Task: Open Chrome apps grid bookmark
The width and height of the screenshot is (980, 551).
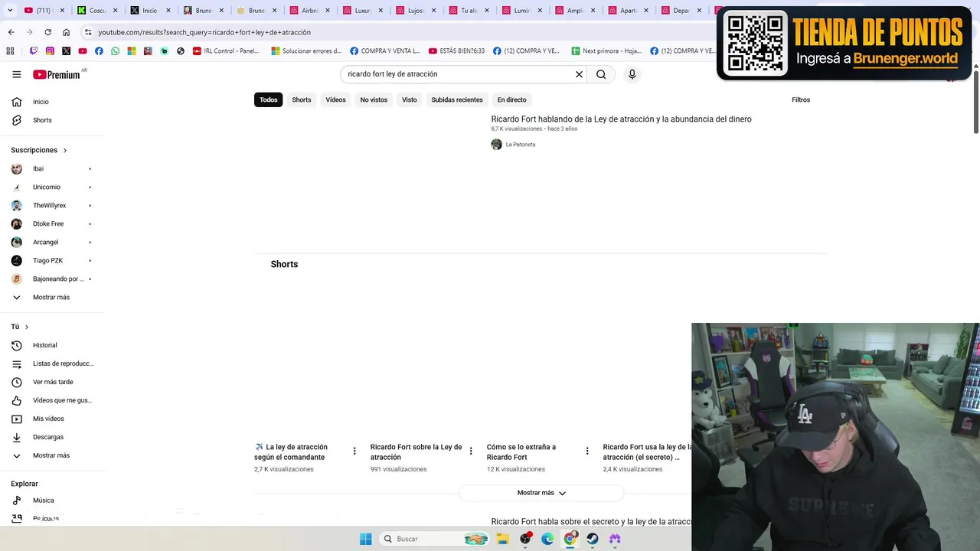Action: tap(10, 51)
